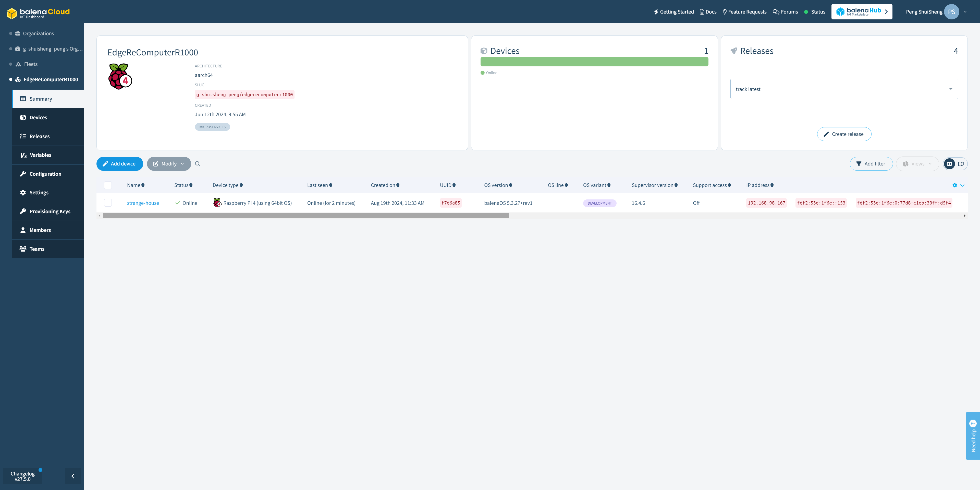980x490 pixels.
Task: Click the Devices cube icon in sidebar
Action: [23, 117]
